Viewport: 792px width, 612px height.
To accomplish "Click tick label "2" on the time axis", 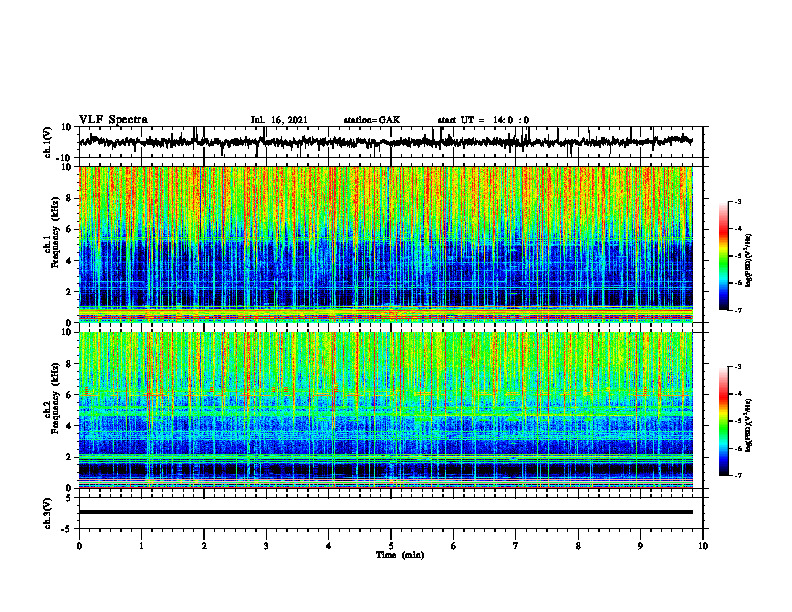I will [x=204, y=546].
